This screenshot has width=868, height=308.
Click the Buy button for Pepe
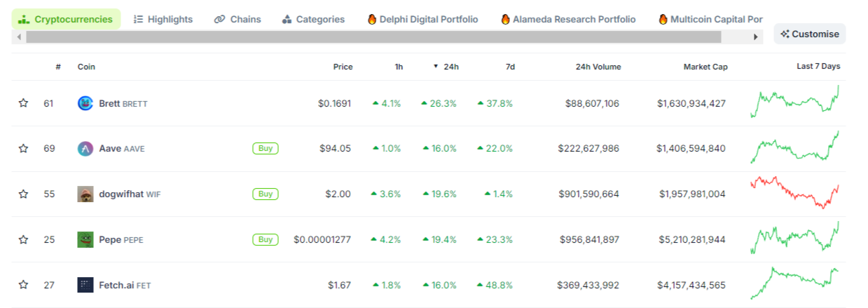pos(266,239)
